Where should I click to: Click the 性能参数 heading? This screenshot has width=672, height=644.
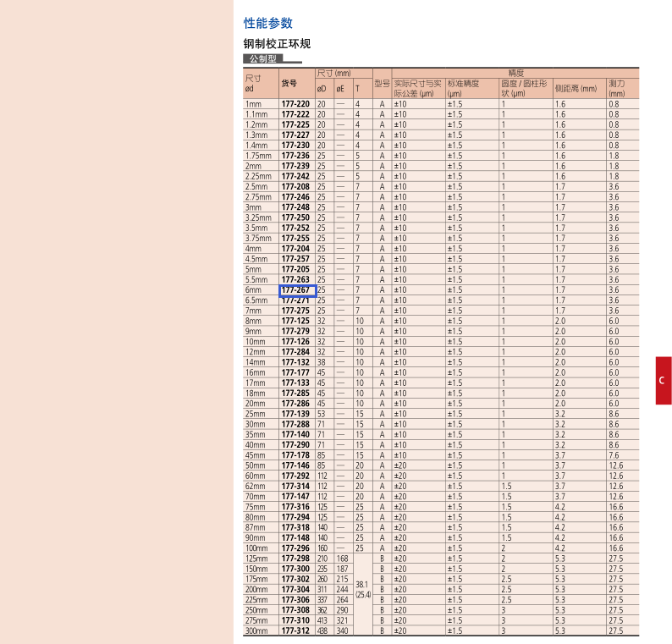[x=267, y=23]
